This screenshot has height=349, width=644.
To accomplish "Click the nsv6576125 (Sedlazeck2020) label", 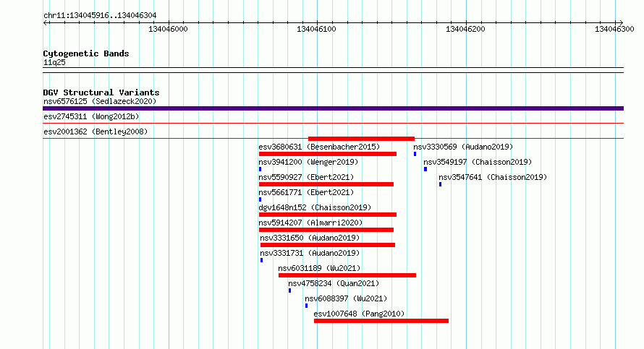I will (x=100, y=101).
